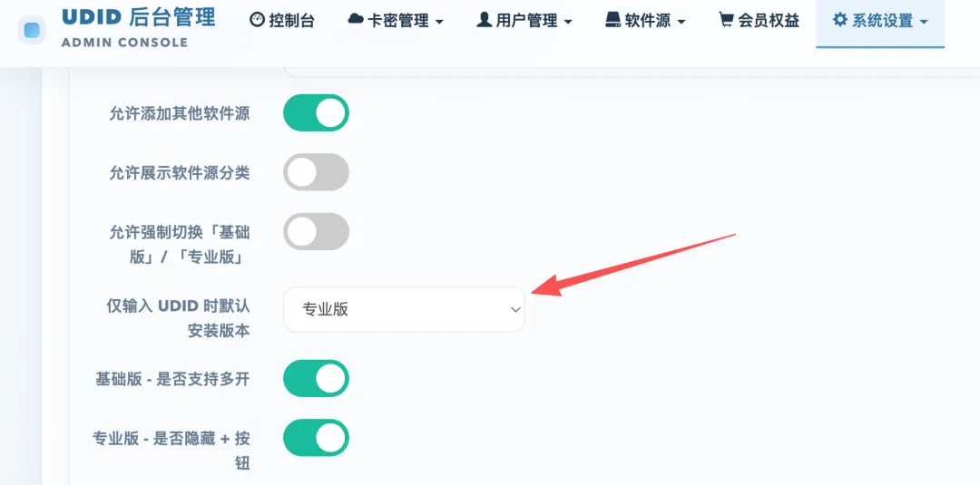This screenshot has height=485, width=980.
Task: Turn on 允许强制切换「基础版」/「专业版」 switch
Action: (x=316, y=231)
